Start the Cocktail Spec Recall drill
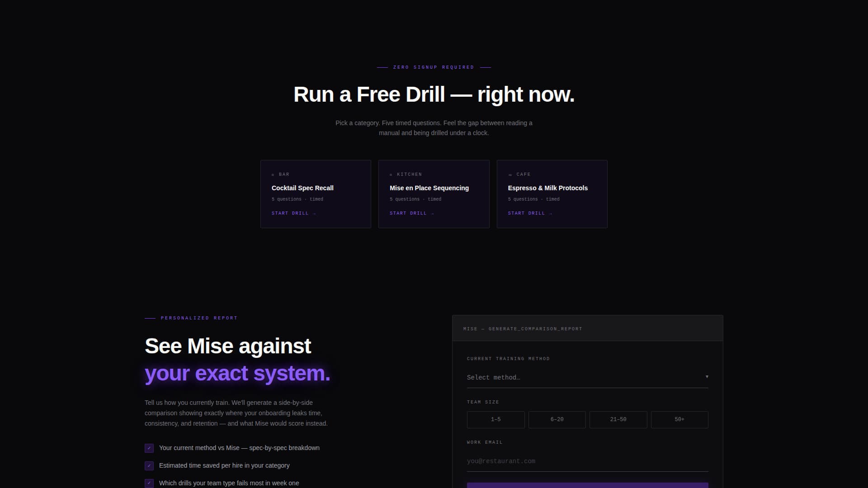 click(x=293, y=213)
